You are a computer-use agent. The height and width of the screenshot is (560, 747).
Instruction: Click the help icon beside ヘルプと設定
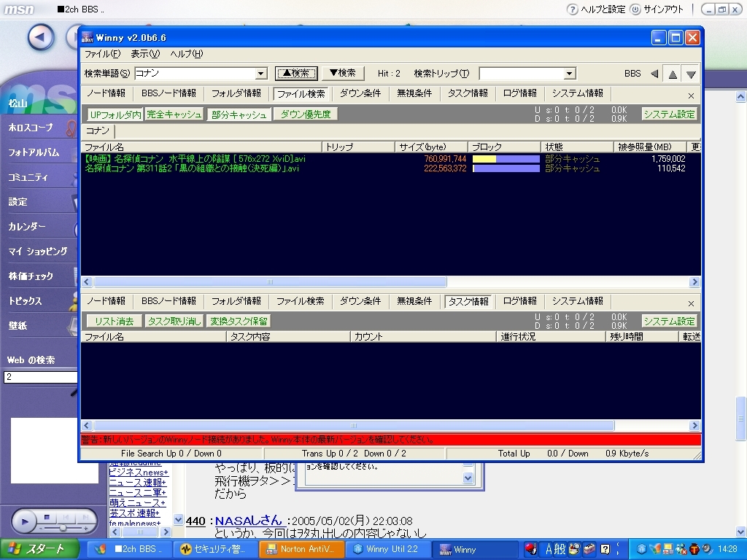pyautogui.click(x=572, y=9)
